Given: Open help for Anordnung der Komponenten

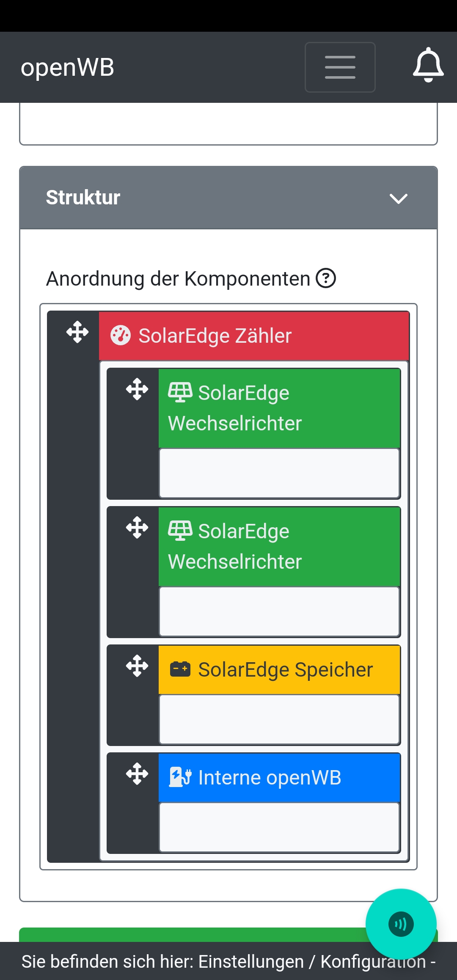Looking at the screenshot, I should 326,278.
